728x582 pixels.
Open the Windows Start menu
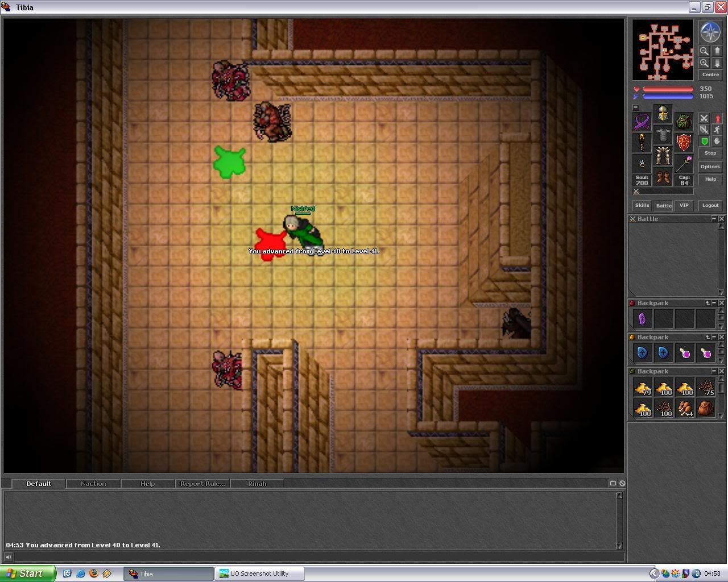click(x=28, y=573)
